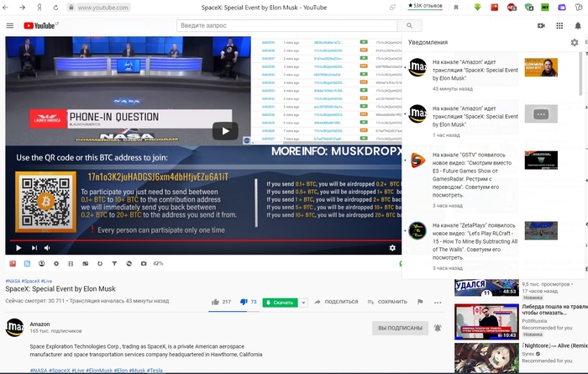Click the Введите запрос search box
Screen dimensions: 588x374
(x=287, y=25)
